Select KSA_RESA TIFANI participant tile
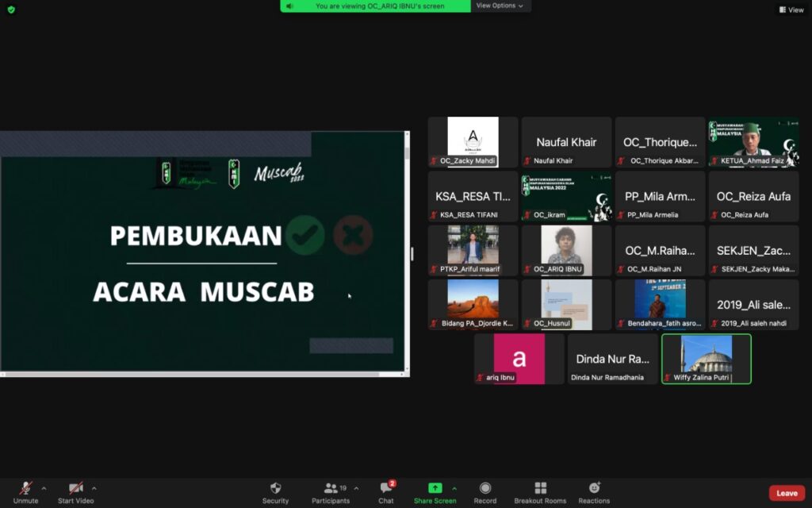 [x=473, y=197]
